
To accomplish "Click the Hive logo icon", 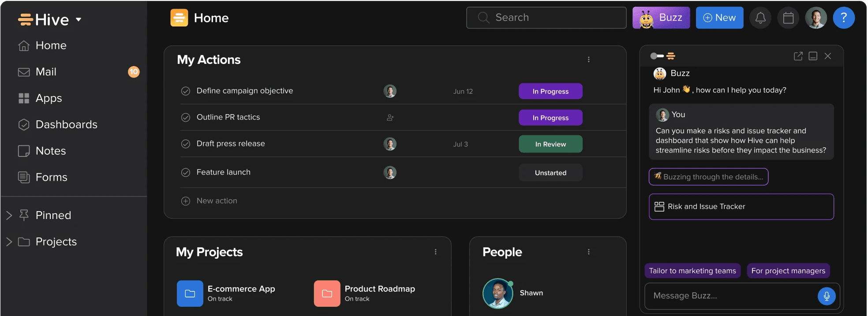I will pyautogui.click(x=25, y=19).
